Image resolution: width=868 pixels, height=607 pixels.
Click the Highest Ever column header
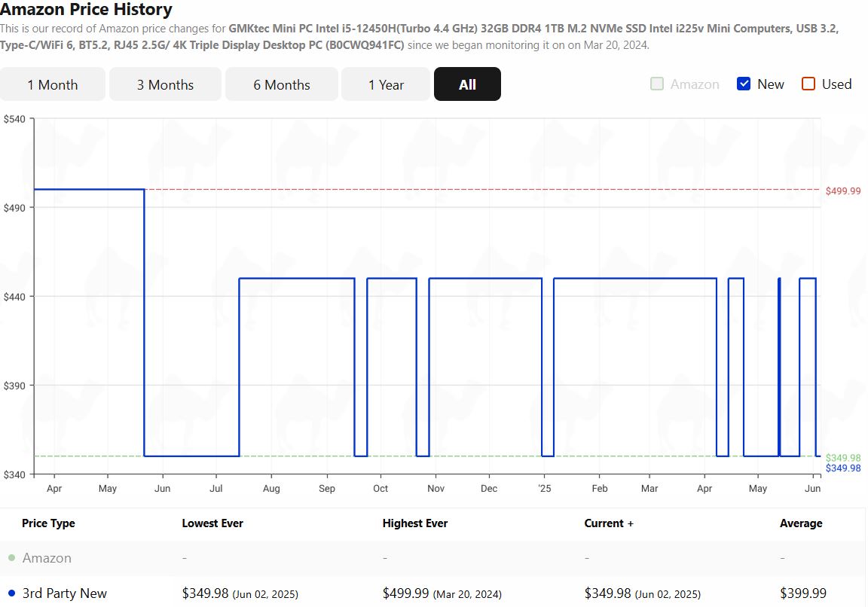click(x=415, y=523)
